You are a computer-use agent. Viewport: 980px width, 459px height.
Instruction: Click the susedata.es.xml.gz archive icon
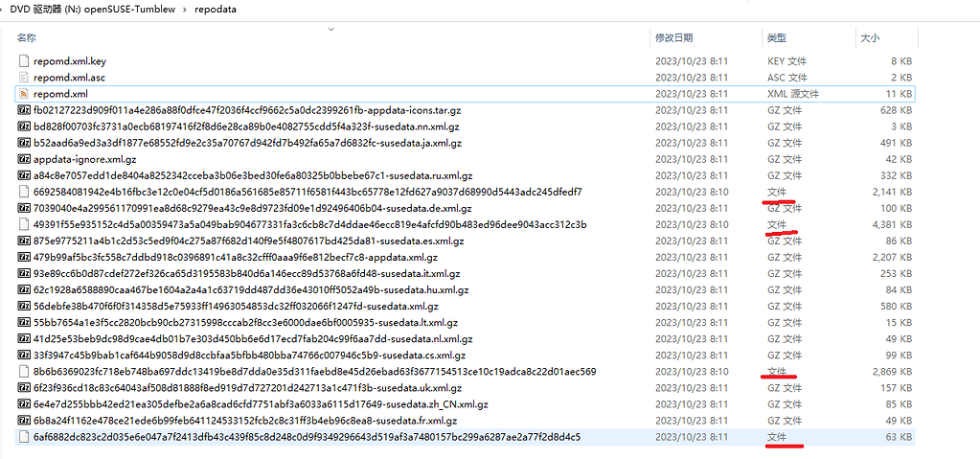coord(24,241)
